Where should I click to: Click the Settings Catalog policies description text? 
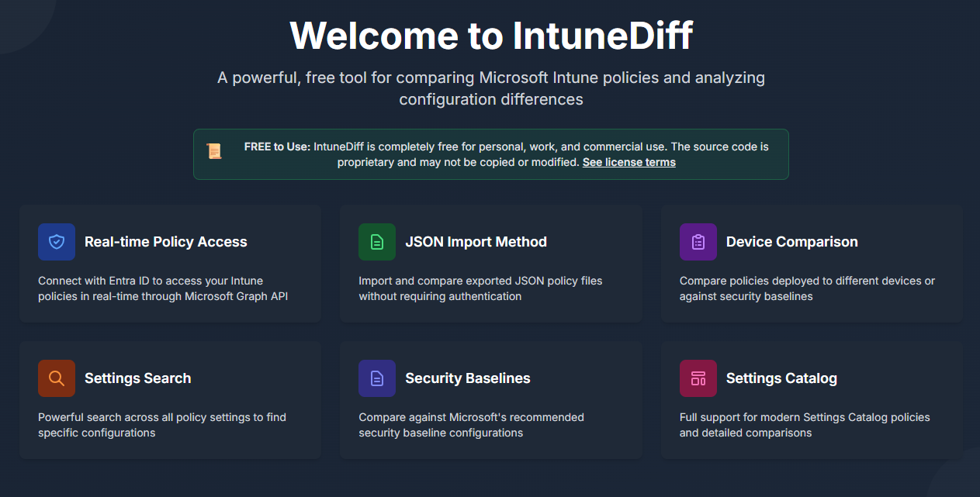click(x=804, y=425)
